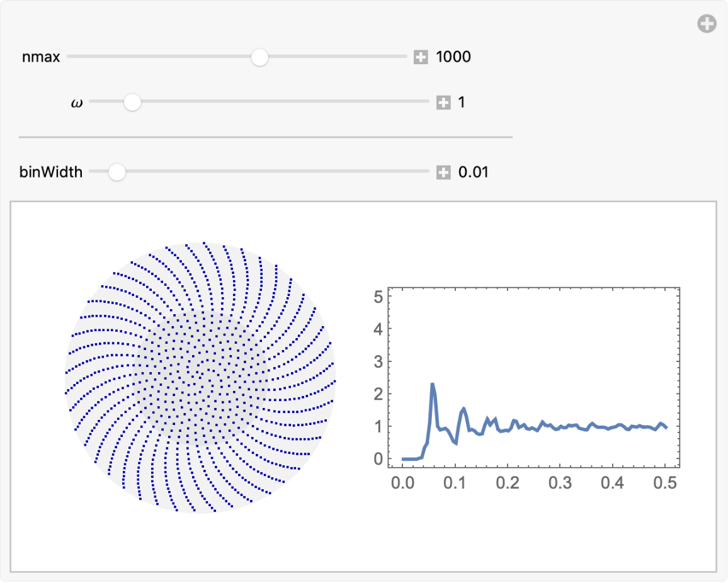Expand the ω slider's plus button controls
This screenshot has width=728, height=583.
(x=443, y=103)
